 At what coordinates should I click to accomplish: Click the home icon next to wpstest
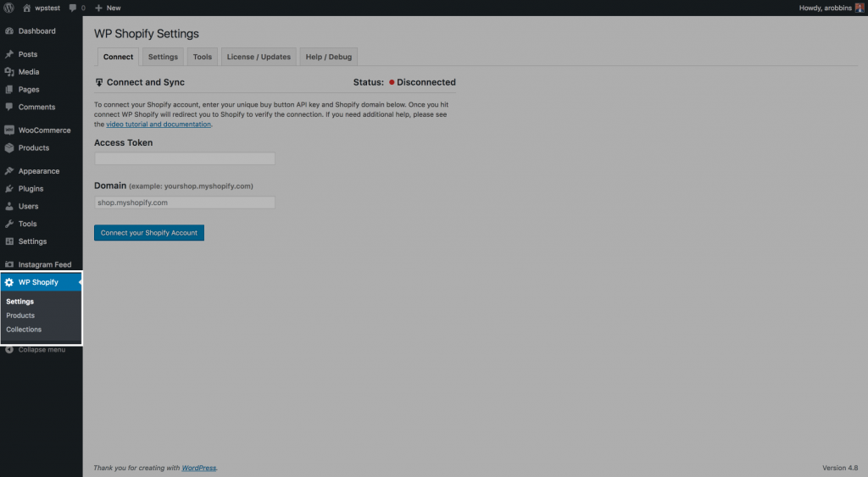(x=26, y=8)
